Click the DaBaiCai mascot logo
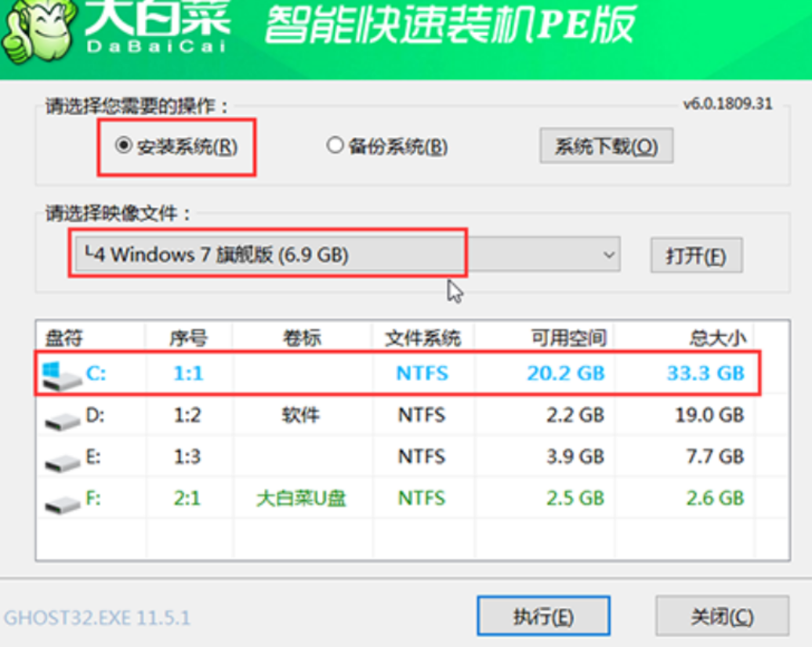Viewport: 812px width, 647px height. tap(39, 34)
